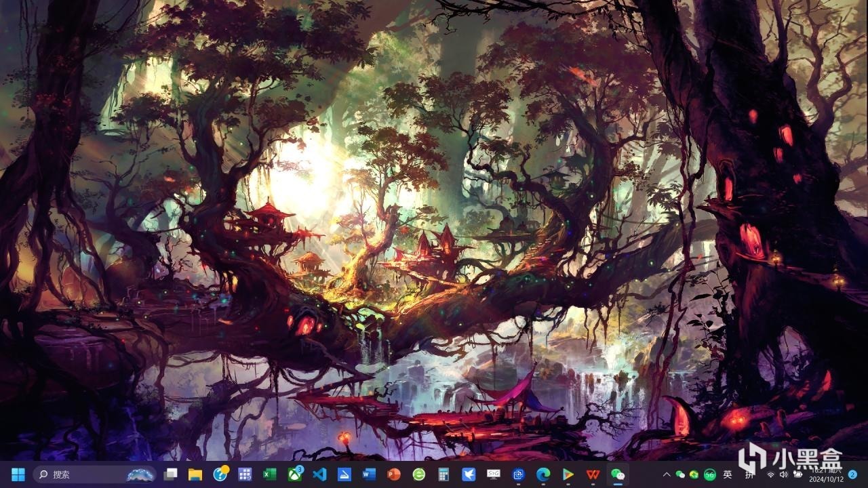Open the blue bird app icon
Screen dimensions: 868x488
[469, 474]
